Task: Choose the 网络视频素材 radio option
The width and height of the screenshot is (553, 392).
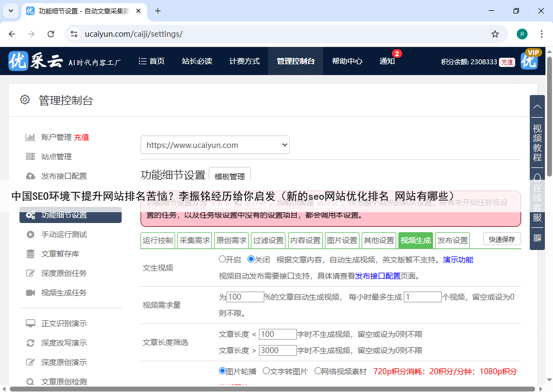Action: pyautogui.click(x=318, y=371)
